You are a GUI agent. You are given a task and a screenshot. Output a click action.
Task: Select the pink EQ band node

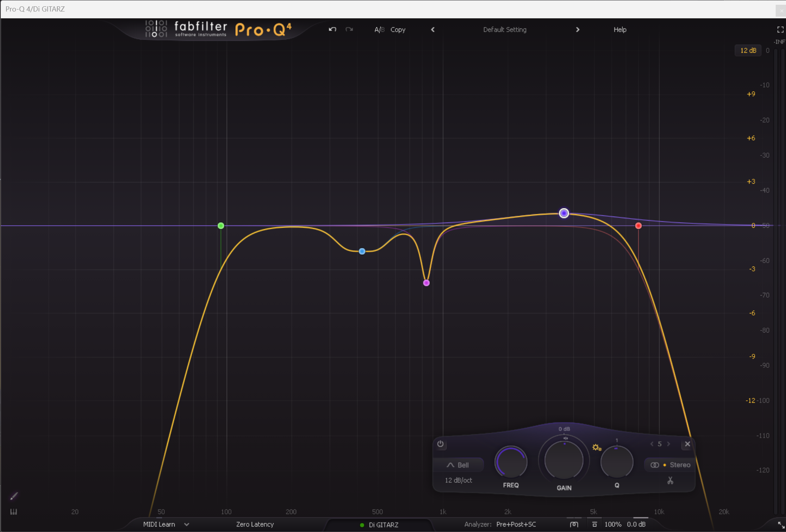point(426,283)
